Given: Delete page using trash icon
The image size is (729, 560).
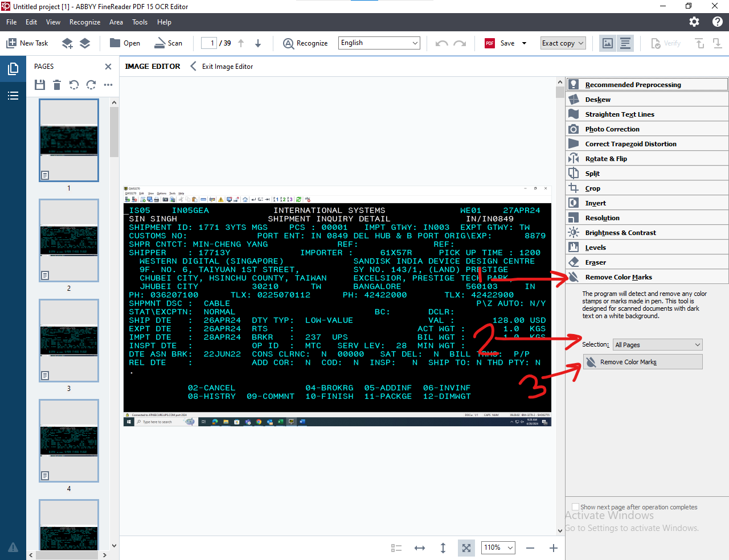Looking at the screenshot, I should [x=57, y=85].
